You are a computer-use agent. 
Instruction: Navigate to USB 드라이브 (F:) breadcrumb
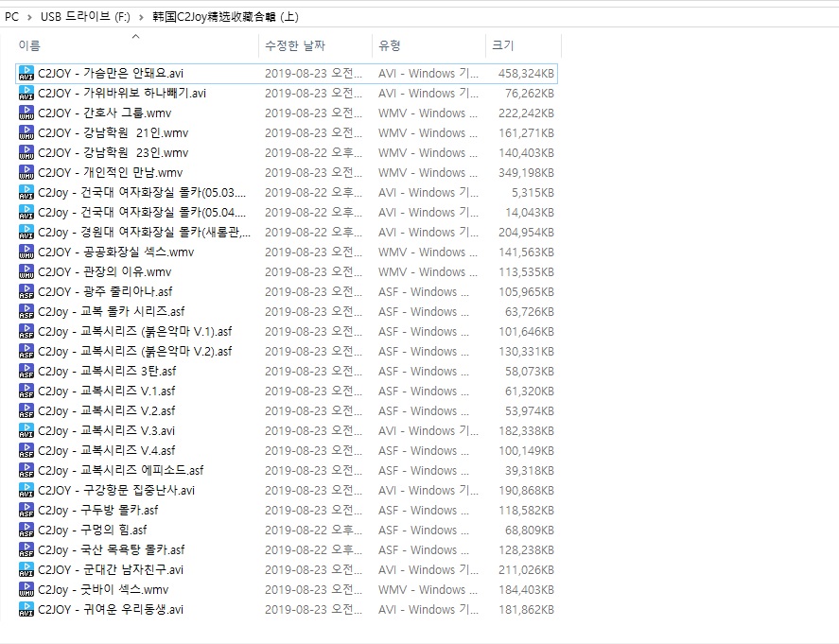click(x=85, y=17)
